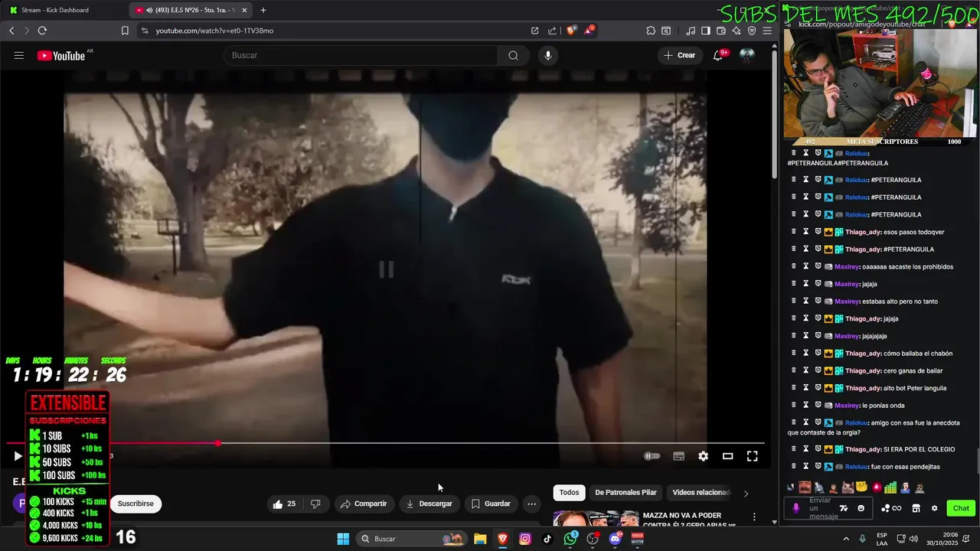Open Kick chat settings gear
This screenshot has width=980, height=551.
[934, 508]
